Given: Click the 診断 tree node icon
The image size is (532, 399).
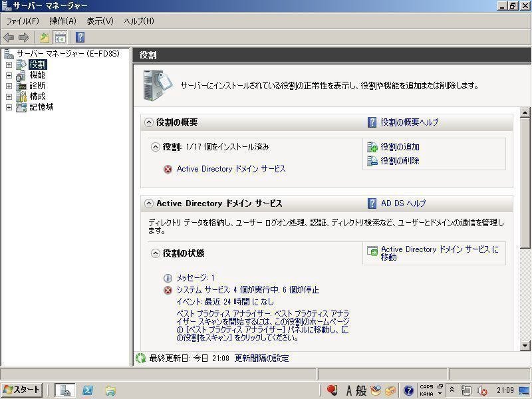Looking at the screenshot, I should [x=21, y=86].
